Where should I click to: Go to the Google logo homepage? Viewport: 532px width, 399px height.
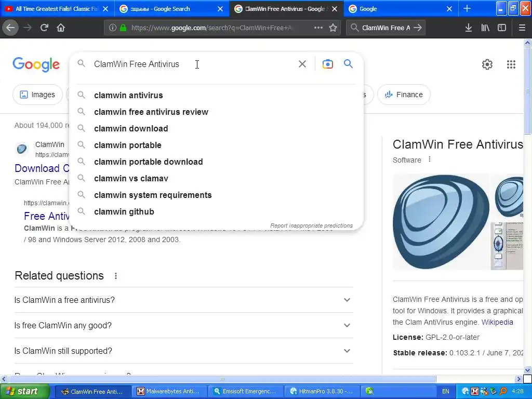[x=36, y=64]
